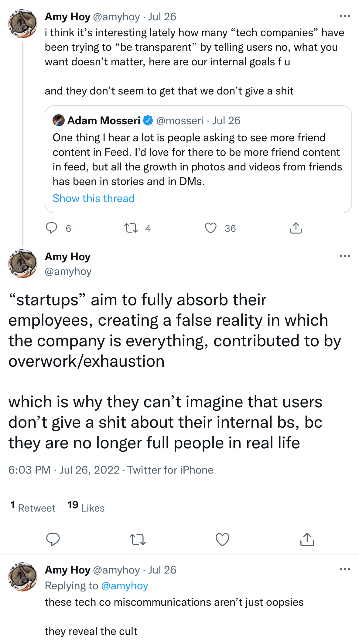Open more options on the first tweet
The width and height of the screenshot is (359, 644).
pos(345,16)
